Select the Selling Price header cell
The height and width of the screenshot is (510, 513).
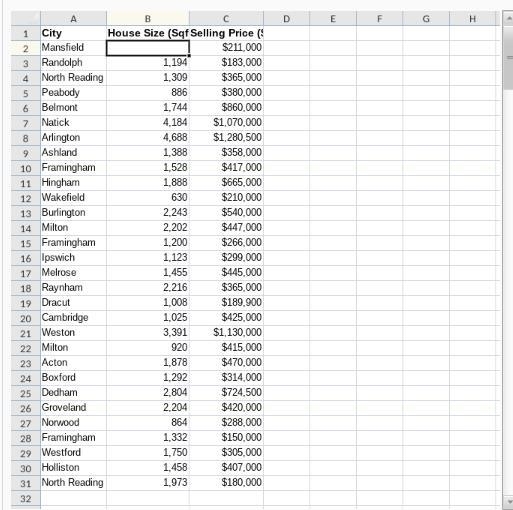click(x=226, y=33)
